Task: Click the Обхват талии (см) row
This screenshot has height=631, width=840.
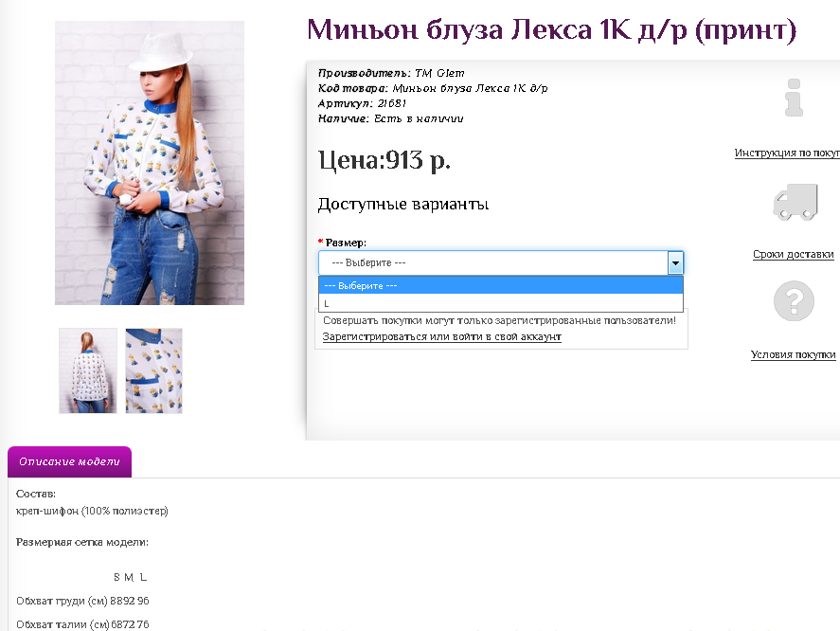Action: [82, 624]
